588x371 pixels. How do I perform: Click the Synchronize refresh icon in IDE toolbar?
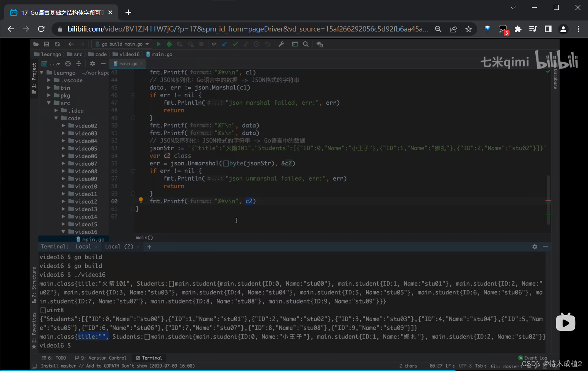tap(57, 44)
